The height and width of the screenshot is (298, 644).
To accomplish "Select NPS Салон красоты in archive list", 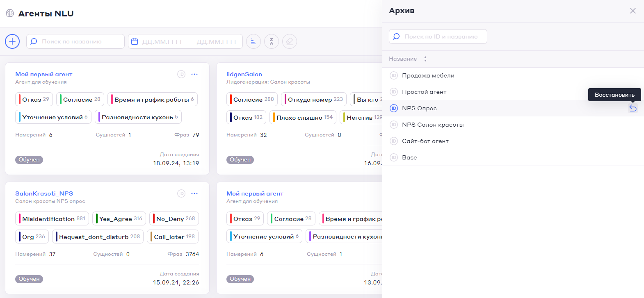I will coord(433,125).
